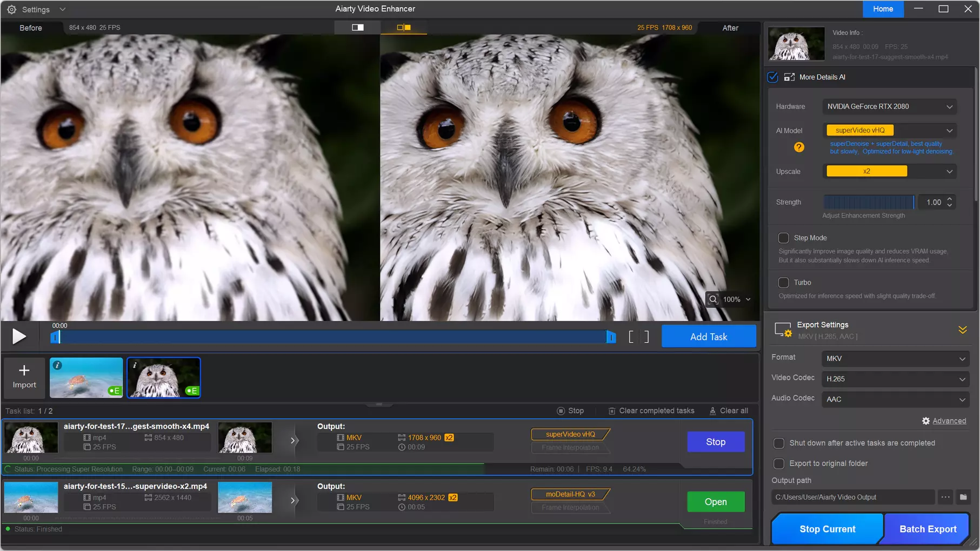Click the Advanced gear icon
The image size is (980, 551).
[926, 421]
